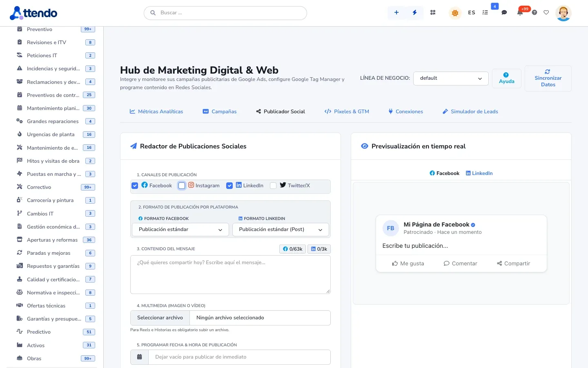
Task: Check the Twitter/X channel checkbox
Action: coord(273,186)
